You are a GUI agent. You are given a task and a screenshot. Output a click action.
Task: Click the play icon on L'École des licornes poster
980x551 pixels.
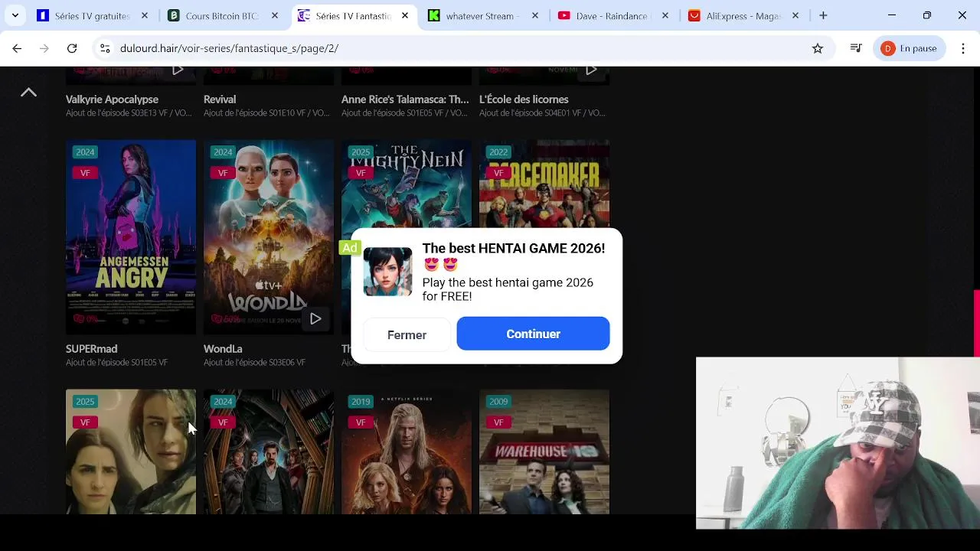591,70
